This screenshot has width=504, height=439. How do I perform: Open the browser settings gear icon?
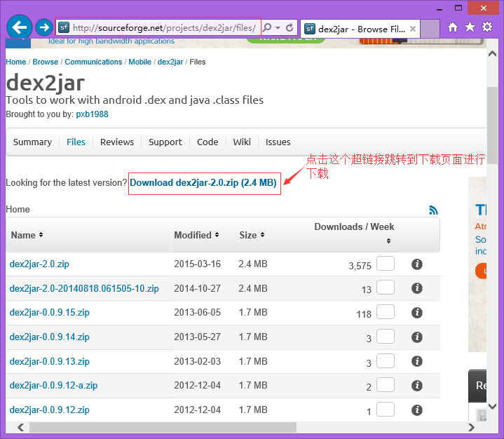(486, 27)
